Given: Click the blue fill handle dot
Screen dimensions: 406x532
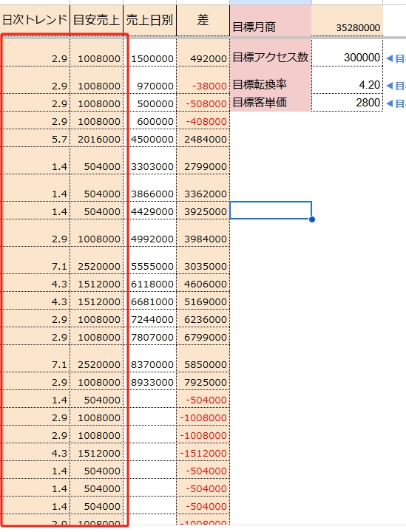Looking at the screenshot, I should 312,219.
